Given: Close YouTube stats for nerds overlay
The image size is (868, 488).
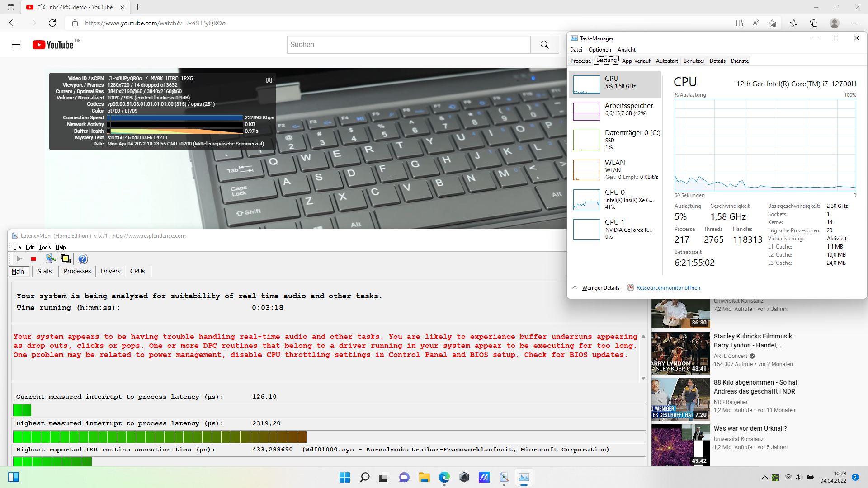Looking at the screenshot, I should click(269, 80).
